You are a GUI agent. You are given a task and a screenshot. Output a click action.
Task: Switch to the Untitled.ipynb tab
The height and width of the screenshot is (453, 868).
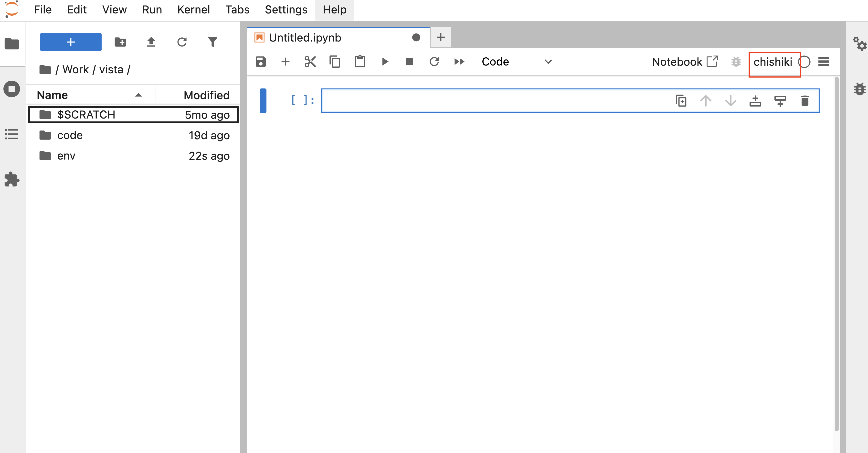coord(305,37)
